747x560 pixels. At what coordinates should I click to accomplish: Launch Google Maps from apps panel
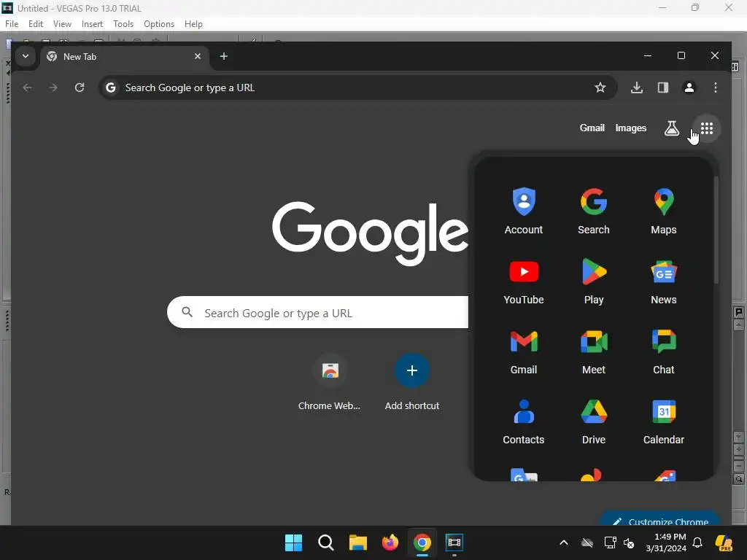pos(664,211)
